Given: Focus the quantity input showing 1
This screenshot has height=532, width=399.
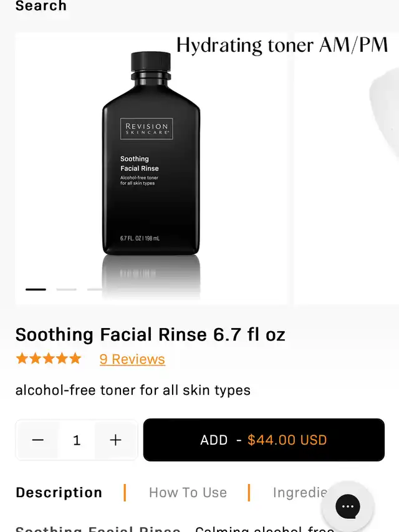Looking at the screenshot, I should 77,440.
